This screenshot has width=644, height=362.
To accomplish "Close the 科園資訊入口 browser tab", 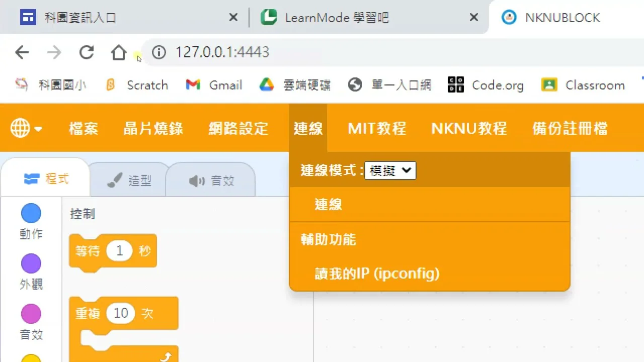I will click(x=233, y=18).
